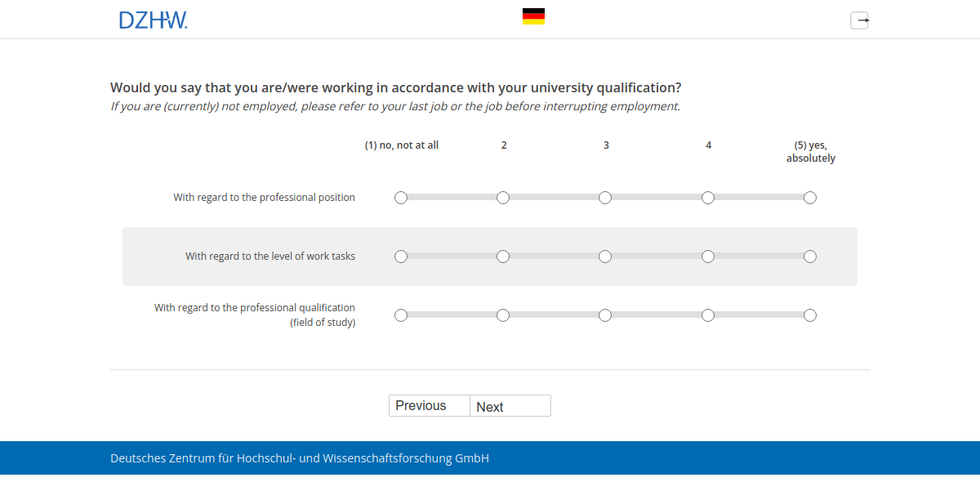Set the professional position scale to 4
This screenshot has width=980, height=482.
708,197
